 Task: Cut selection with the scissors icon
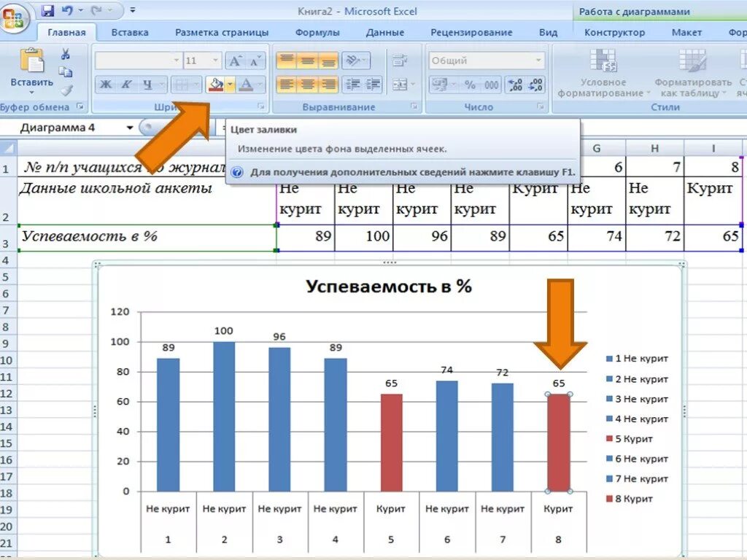pos(65,54)
